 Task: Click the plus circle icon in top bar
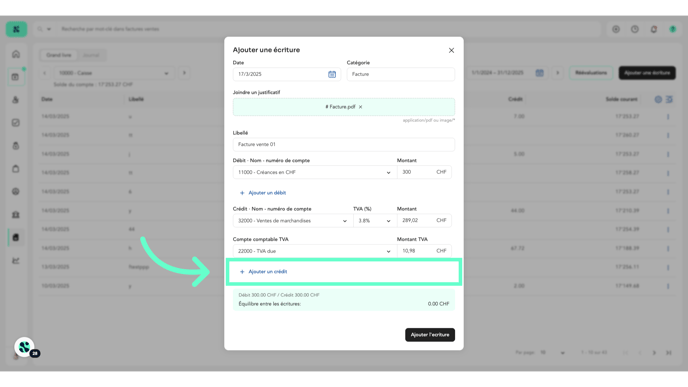[616, 29]
